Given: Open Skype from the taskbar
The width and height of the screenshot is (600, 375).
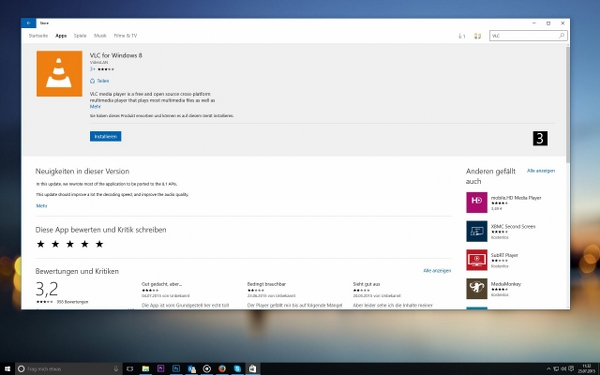Looking at the screenshot, I should (x=237, y=369).
